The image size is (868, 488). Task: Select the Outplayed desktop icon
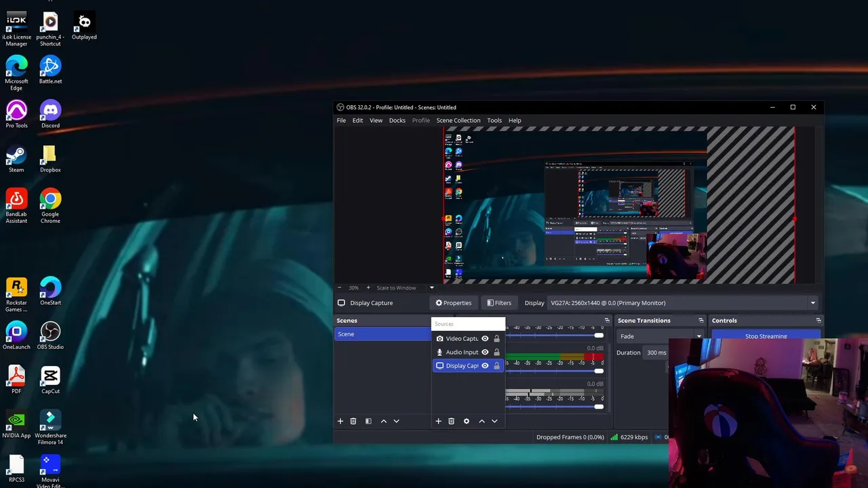tap(84, 26)
